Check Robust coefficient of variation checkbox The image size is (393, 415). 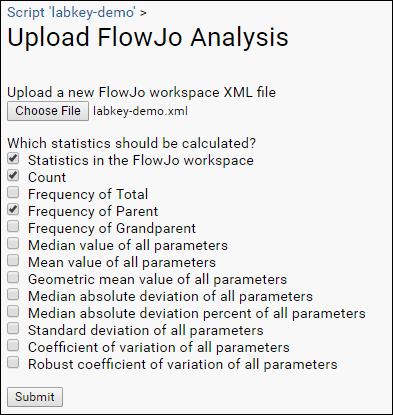(x=13, y=363)
